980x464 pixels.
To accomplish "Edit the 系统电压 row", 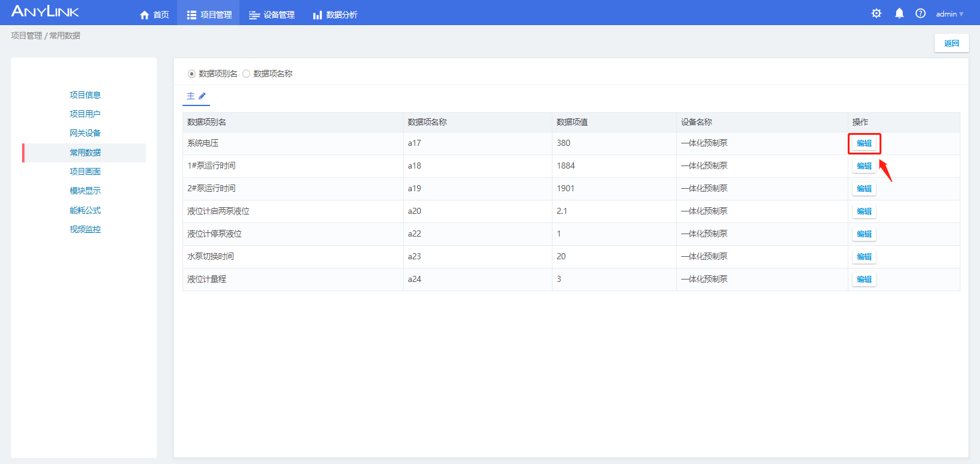I will [x=864, y=143].
